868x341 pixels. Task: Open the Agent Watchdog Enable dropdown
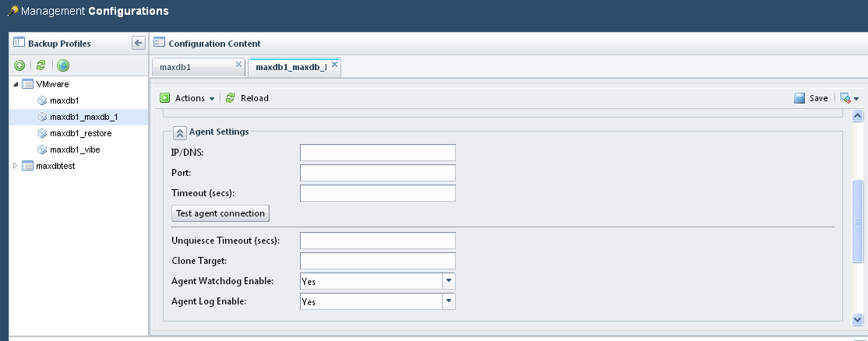click(x=448, y=281)
